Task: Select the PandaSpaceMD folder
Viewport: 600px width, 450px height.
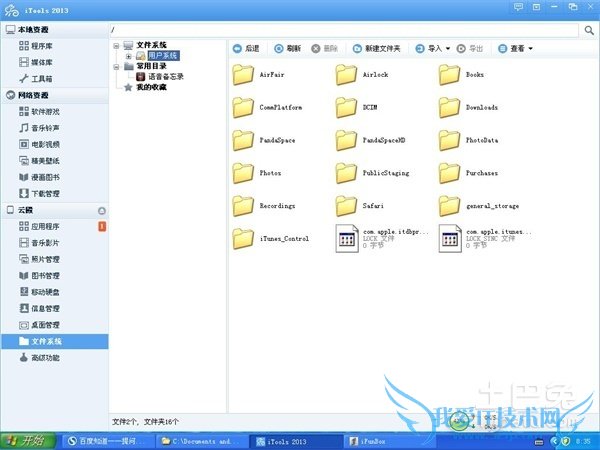Action: point(370,140)
